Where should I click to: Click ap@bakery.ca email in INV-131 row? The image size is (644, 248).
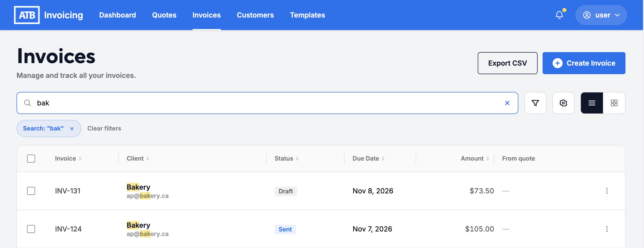pos(147,196)
